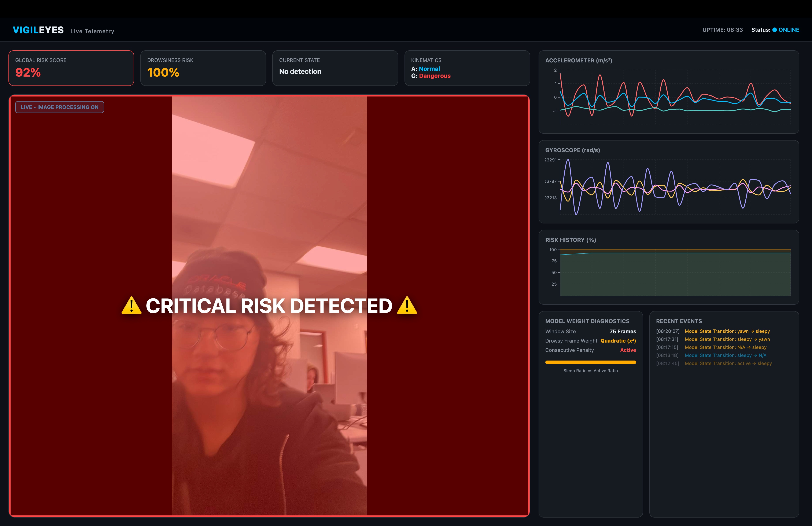Click the VIGILEYES logo
The height and width of the screenshot is (526, 812).
tap(38, 30)
